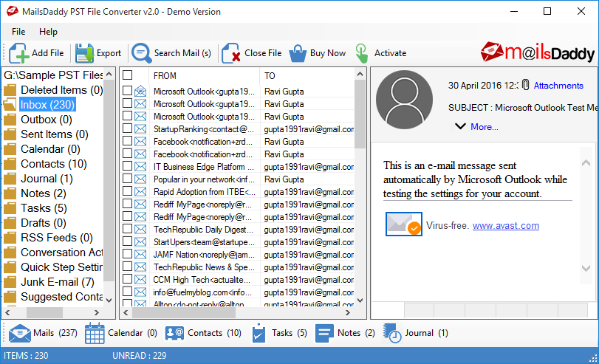Screen dimensions: 599x364
Task: Click mail list scroll-right arrow
Action: tap(348, 312)
